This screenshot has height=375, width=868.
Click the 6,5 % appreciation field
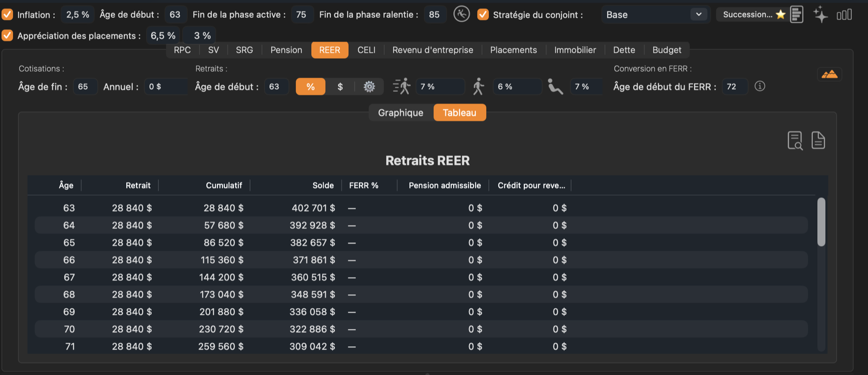point(163,36)
